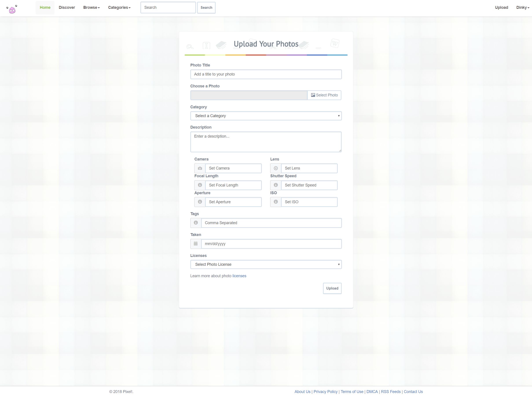532x406 pixels.
Task: Click the info icon beside Shutter Speed
Action: [x=275, y=185]
